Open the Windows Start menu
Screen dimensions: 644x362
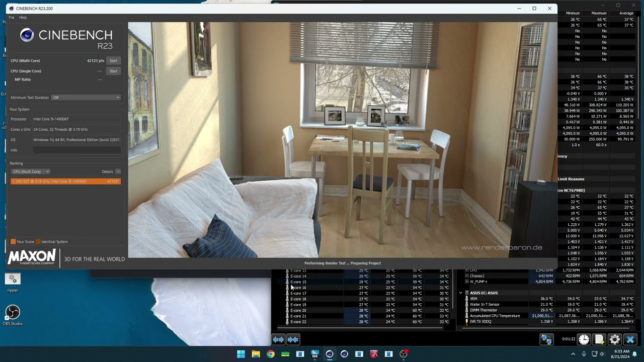pos(241,354)
